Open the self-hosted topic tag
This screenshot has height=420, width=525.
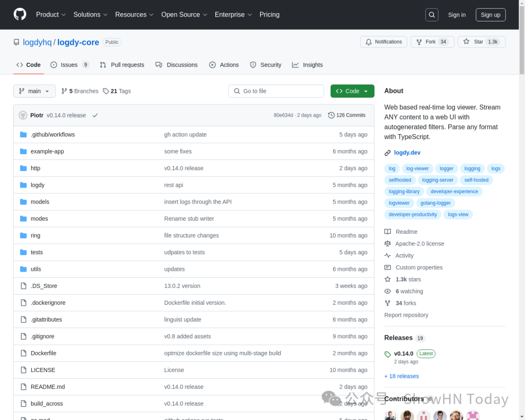click(476, 180)
